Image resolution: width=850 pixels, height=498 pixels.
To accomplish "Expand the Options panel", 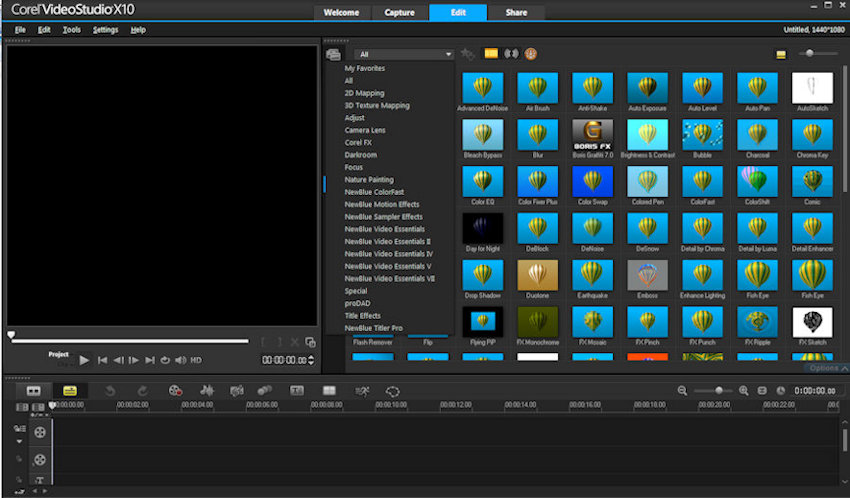I will (x=824, y=368).
